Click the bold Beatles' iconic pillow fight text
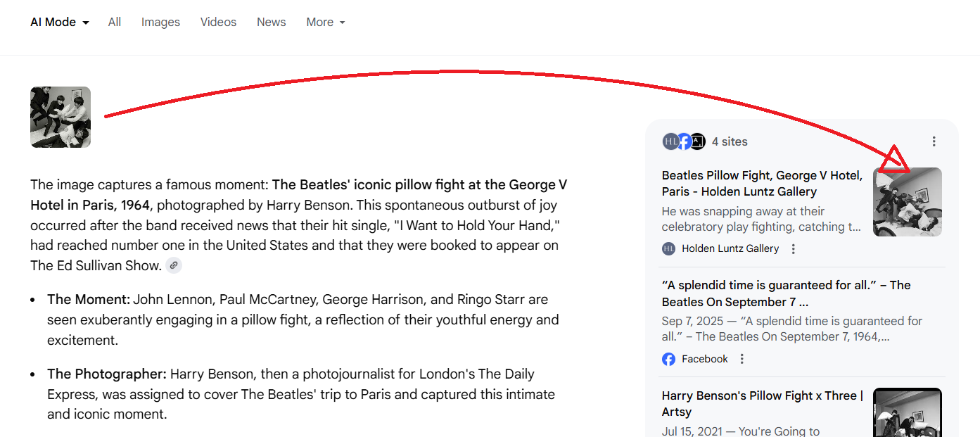The height and width of the screenshot is (437, 980). click(x=298, y=195)
